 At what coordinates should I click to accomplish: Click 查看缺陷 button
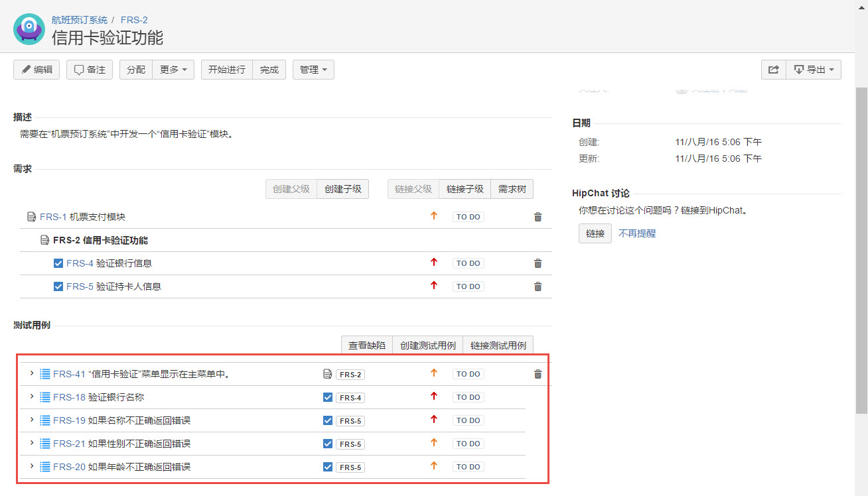[x=367, y=345]
